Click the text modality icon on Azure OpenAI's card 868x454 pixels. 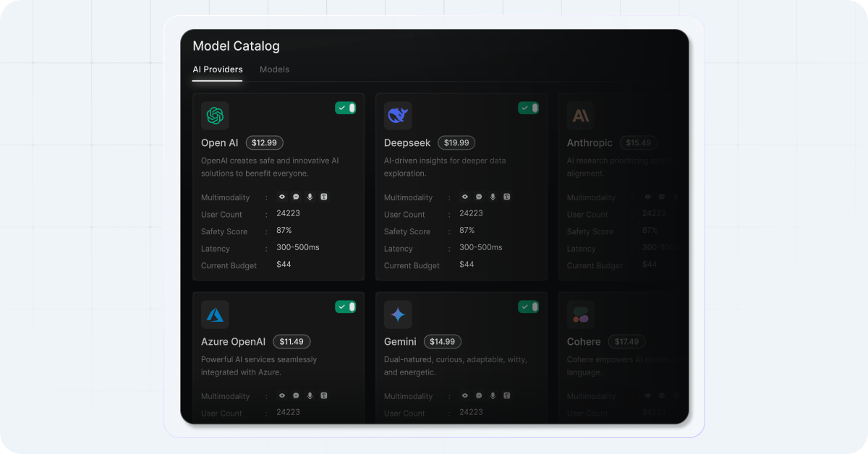pos(323,395)
